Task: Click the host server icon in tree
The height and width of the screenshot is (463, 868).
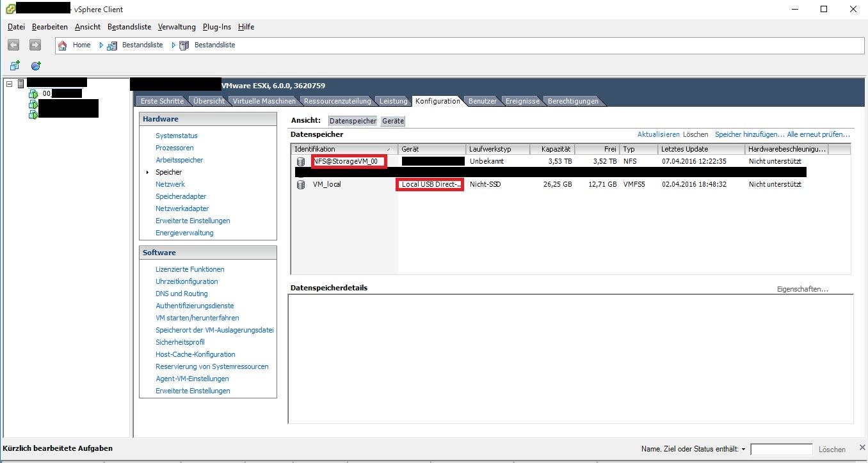Action: pyautogui.click(x=21, y=84)
